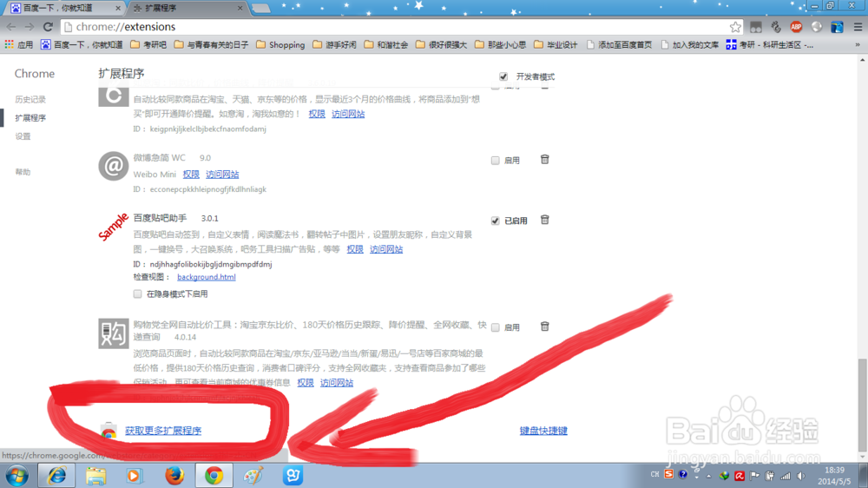Screen dimensions: 868x488
Task: Click the 购物党 extension logo icon
Action: [114, 333]
